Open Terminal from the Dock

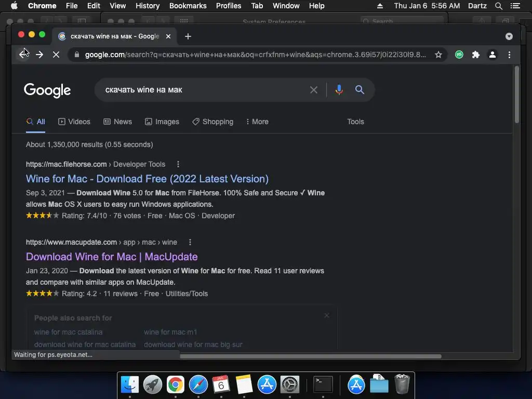323,384
